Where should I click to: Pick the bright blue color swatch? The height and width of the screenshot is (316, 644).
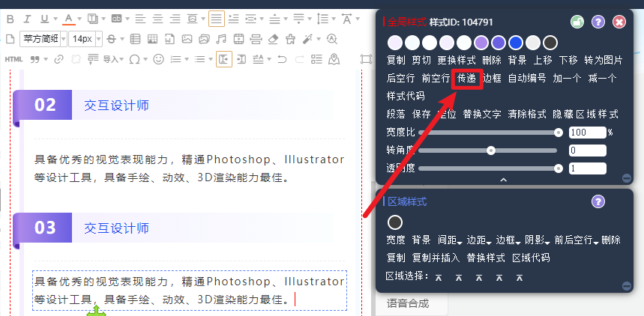coord(516,43)
